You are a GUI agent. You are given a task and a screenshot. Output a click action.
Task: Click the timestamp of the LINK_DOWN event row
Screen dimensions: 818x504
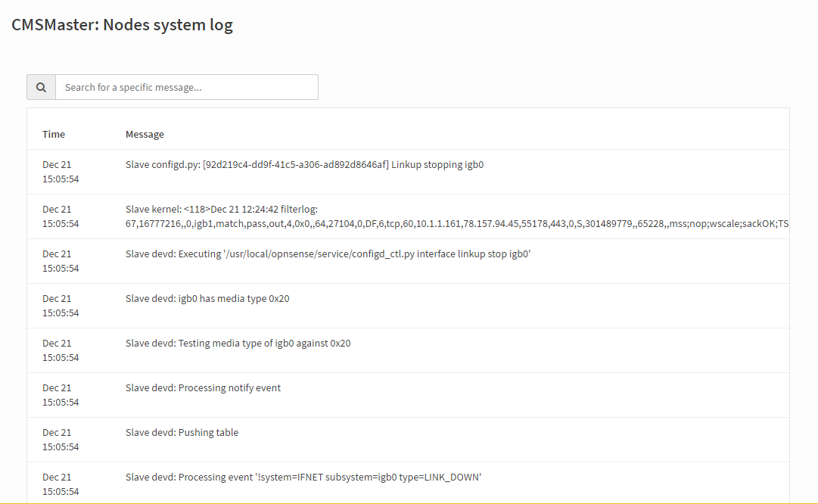(x=61, y=484)
